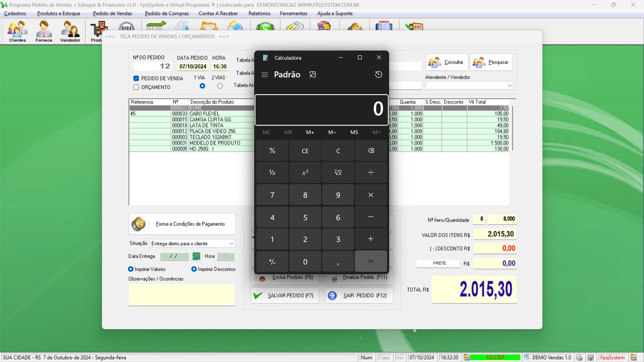Click the calculator C clear key
This screenshot has height=362, width=644.
pyautogui.click(x=338, y=150)
